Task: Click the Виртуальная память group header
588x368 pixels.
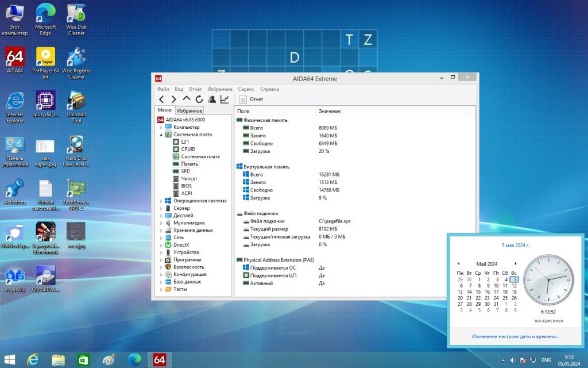Action: click(x=263, y=167)
